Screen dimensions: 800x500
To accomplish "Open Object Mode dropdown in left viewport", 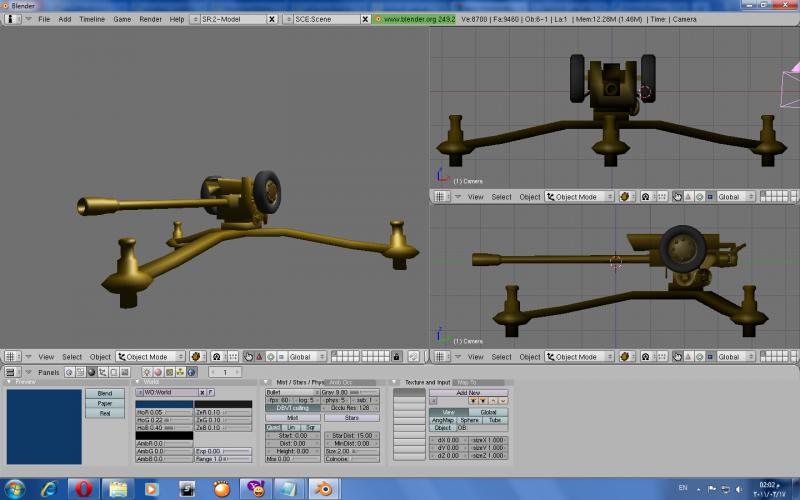I will click(x=151, y=357).
